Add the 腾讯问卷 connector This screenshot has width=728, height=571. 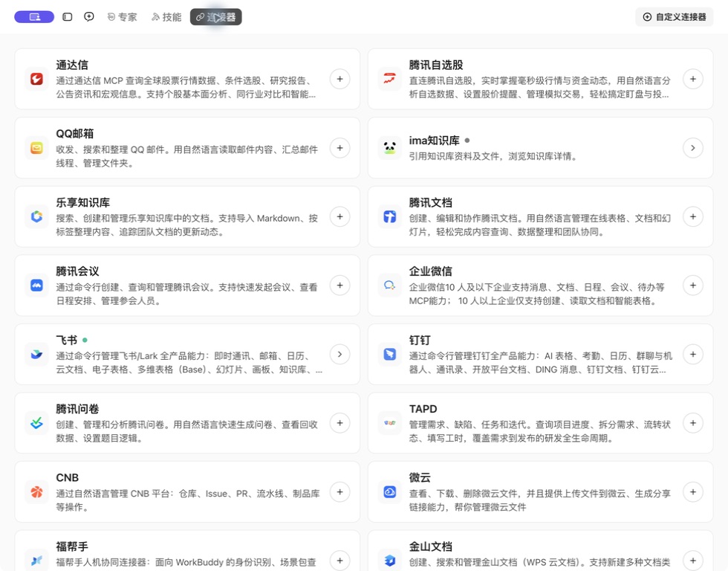click(340, 423)
